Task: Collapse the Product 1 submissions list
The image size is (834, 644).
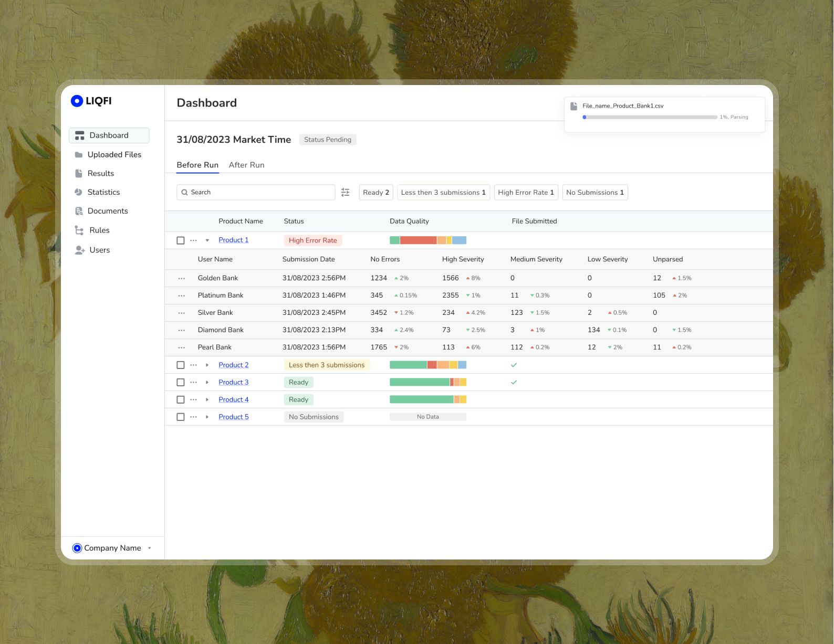Action: coord(207,240)
